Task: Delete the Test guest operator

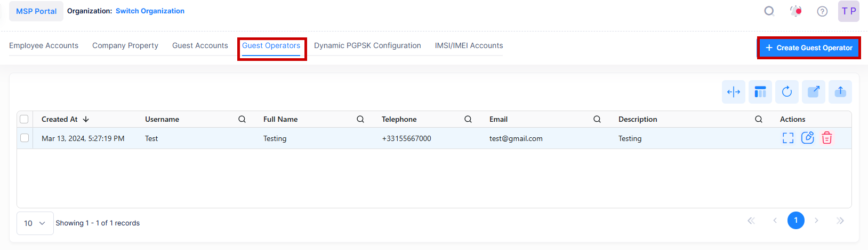Action: pyautogui.click(x=827, y=138)
